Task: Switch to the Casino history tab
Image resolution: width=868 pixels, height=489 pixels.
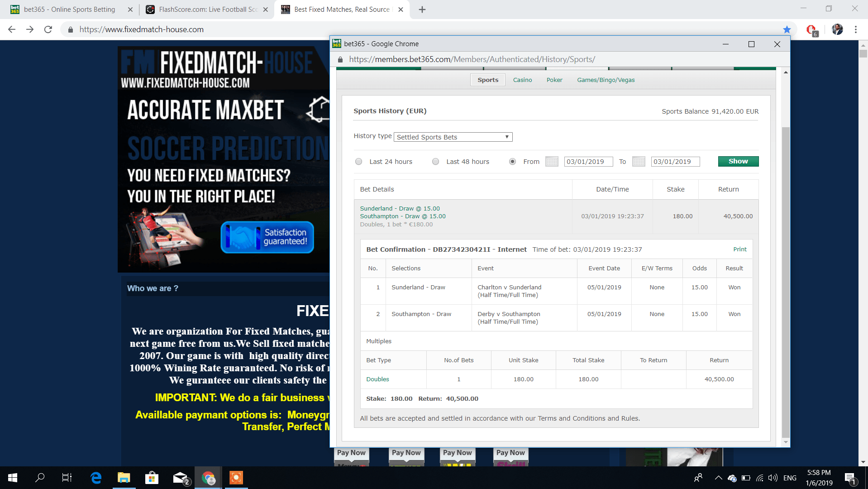Action: pos(522,80)
